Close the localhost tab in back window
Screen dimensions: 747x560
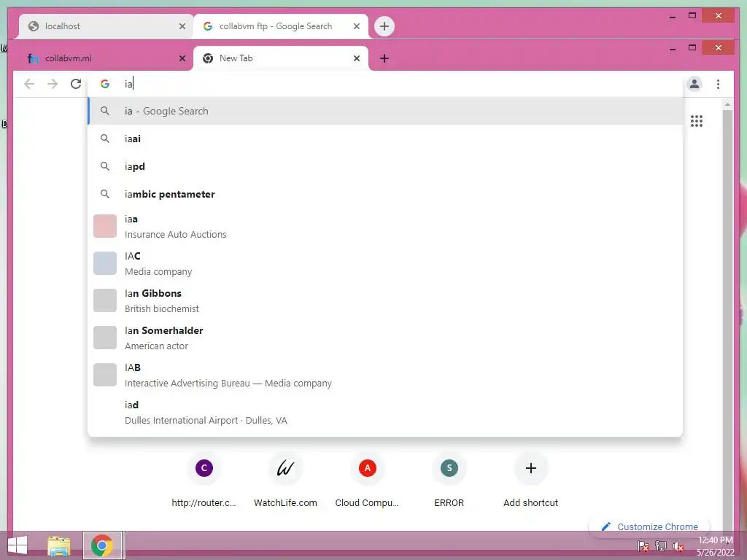[182, 26]
